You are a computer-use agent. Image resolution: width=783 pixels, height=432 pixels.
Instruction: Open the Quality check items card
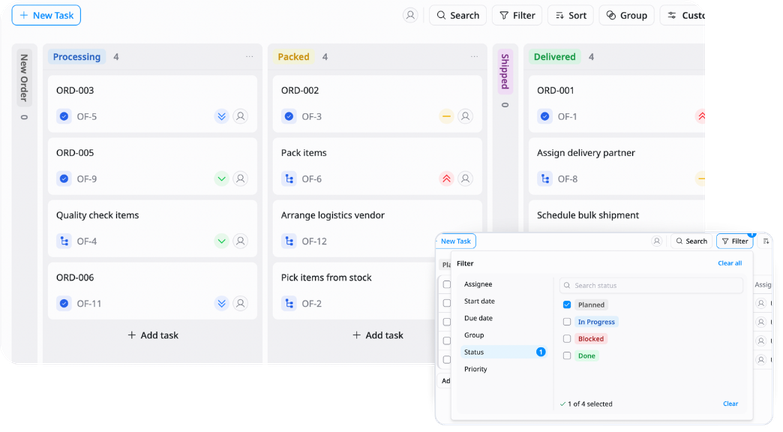tap(152, 228)
